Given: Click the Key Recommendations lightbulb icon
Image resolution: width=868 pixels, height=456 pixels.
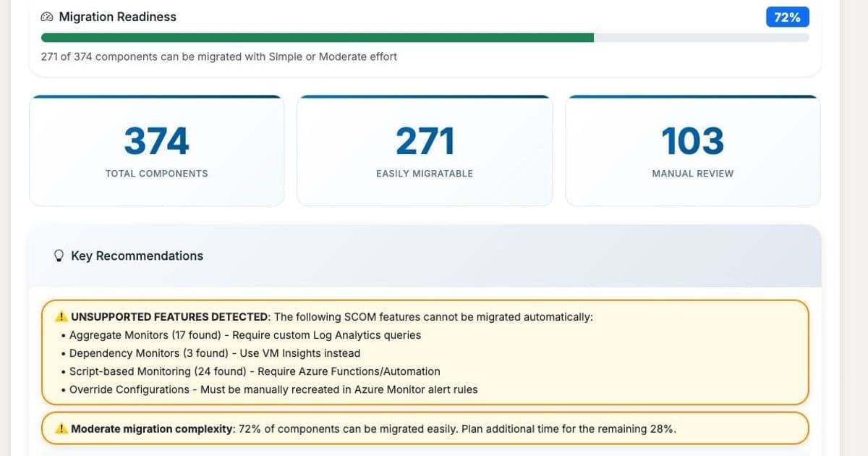Looking at the screenshot, I should (59, 256).
